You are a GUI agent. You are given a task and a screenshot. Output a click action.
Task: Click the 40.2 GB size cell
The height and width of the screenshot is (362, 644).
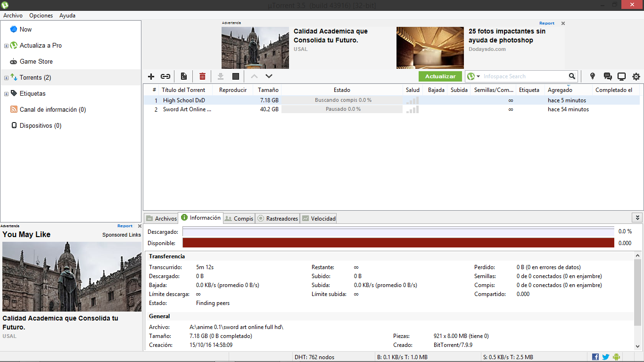pyautogui.click(x=269, y=109)
